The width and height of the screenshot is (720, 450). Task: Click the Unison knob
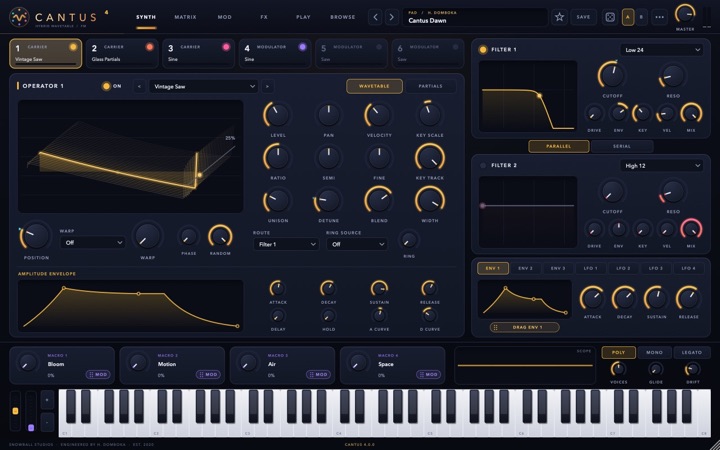point(278,201)
